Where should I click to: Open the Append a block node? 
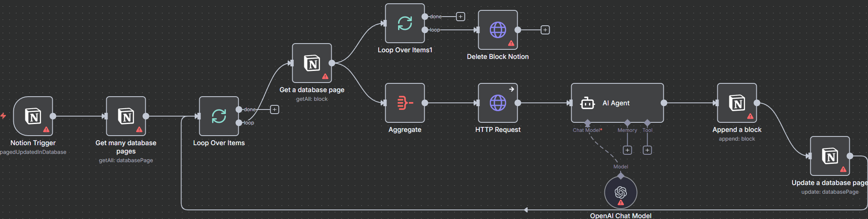(x=737, y=103)
